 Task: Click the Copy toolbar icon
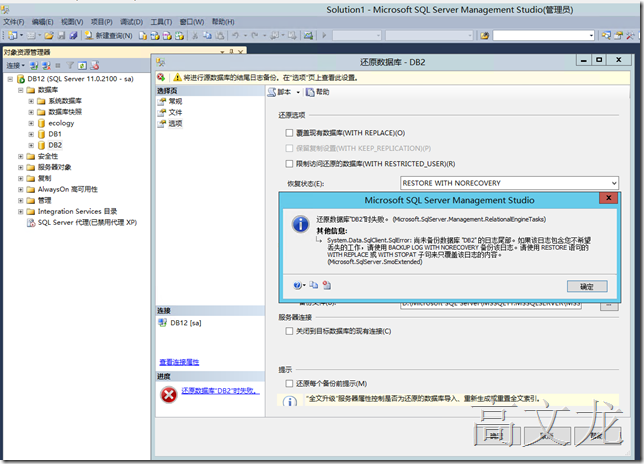click(x=207, y=36)
